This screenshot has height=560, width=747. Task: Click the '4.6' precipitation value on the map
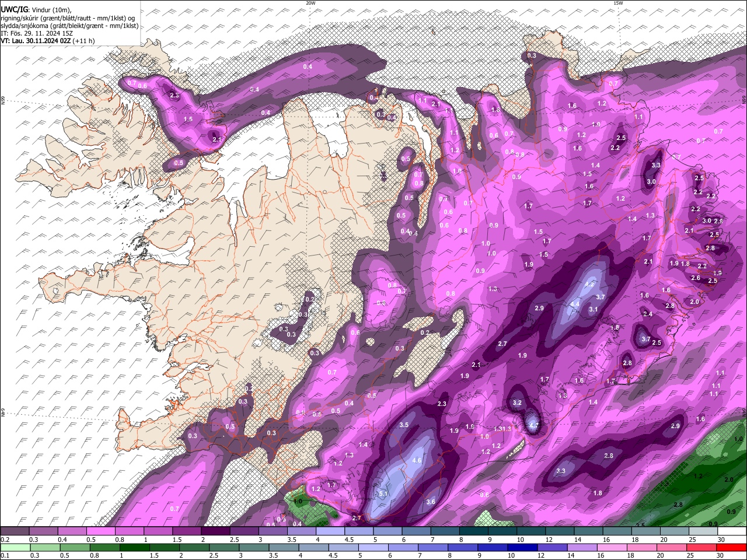coord(417,460)
